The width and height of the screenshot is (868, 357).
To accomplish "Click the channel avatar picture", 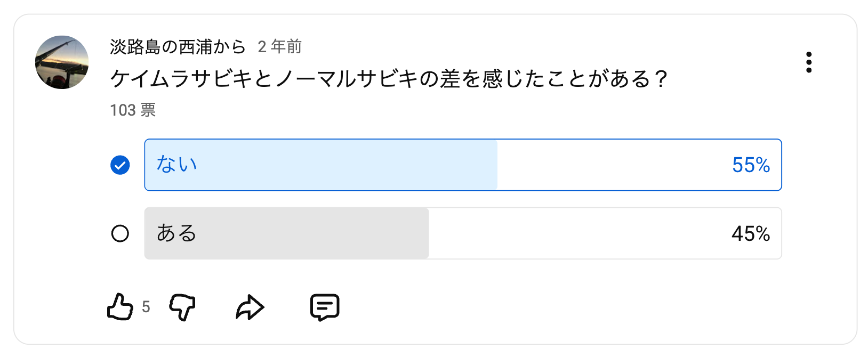I will 62,62.
